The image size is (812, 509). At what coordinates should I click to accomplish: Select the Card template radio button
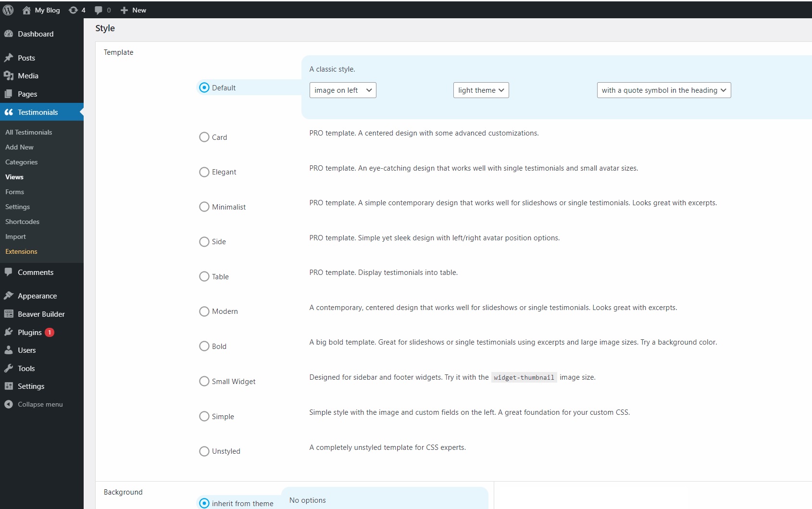204,137
